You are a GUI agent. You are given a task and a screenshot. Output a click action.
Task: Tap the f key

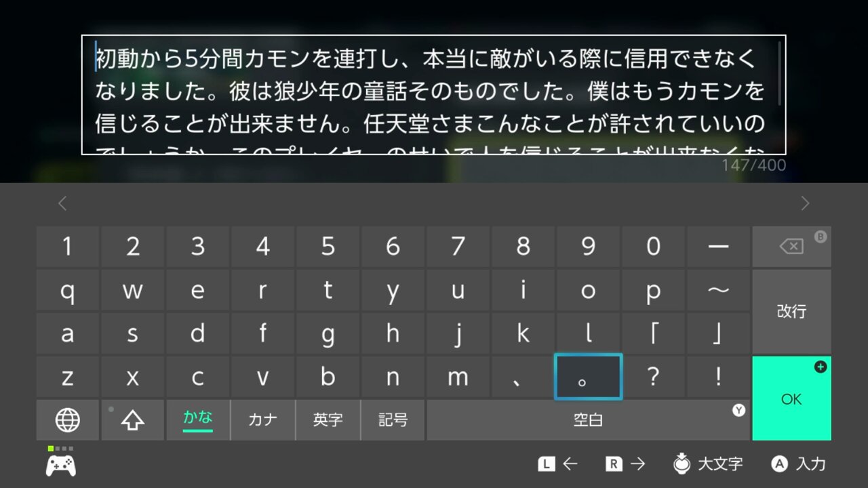click(263, 333)
